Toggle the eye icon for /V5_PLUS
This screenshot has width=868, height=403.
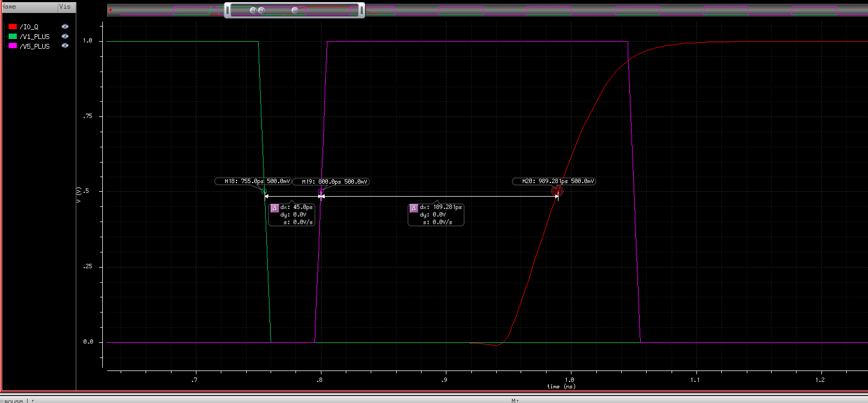65,46
